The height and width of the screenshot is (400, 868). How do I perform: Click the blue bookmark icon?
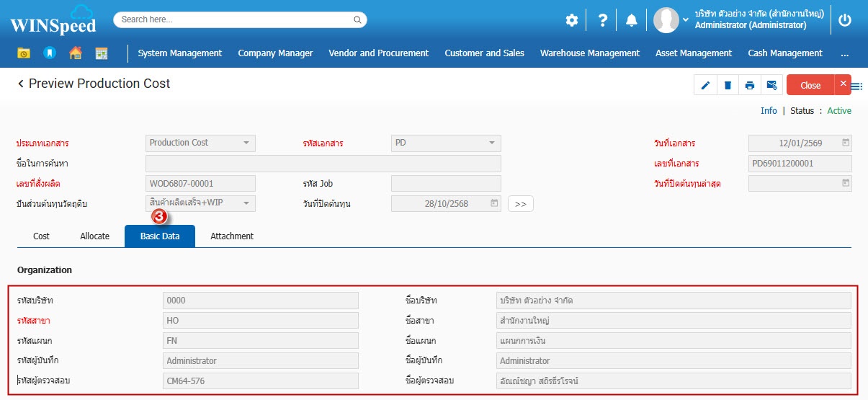click(x=49, y=53)
